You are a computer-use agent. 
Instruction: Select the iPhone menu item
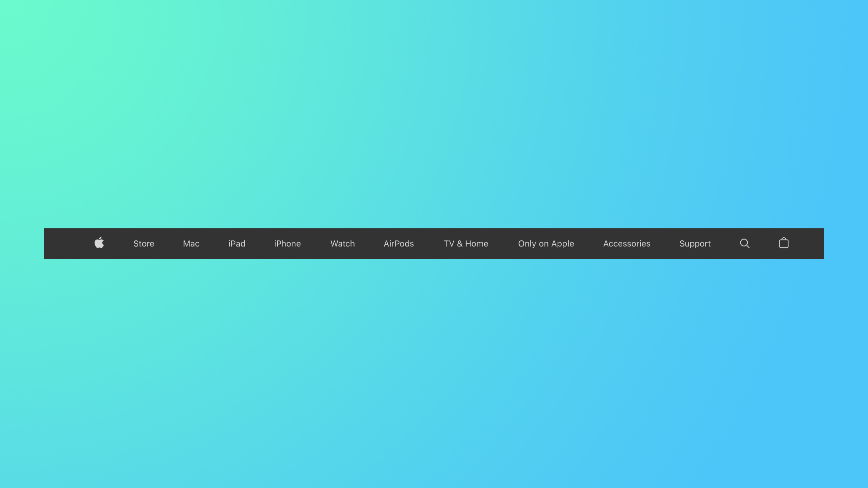coord(287,243)
